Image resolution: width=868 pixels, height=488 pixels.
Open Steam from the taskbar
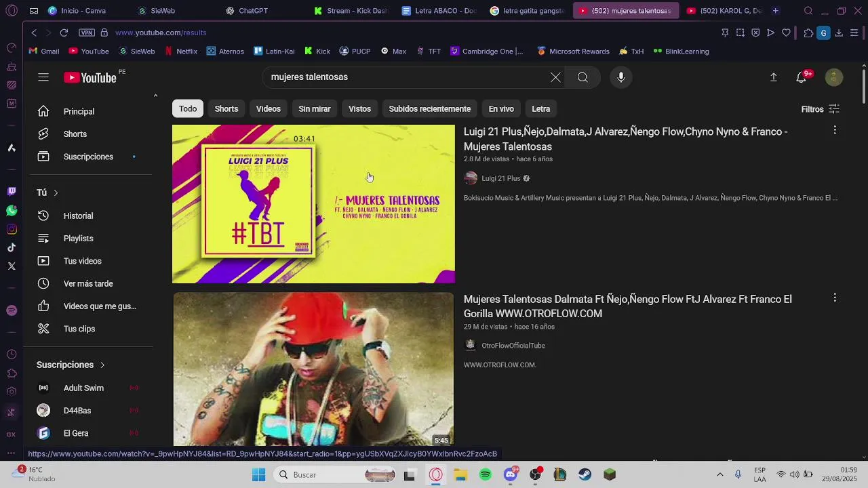click(x=585, y=475)
